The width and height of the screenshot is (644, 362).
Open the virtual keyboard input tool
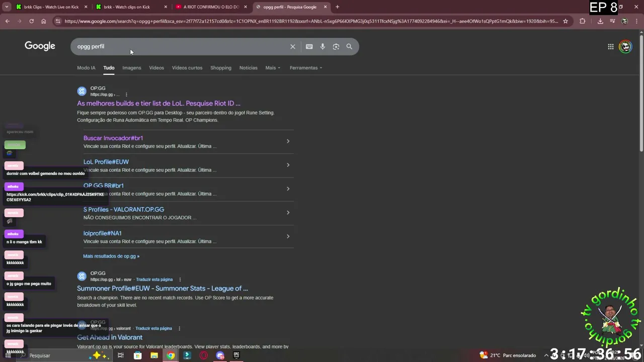tap(309, 46)
